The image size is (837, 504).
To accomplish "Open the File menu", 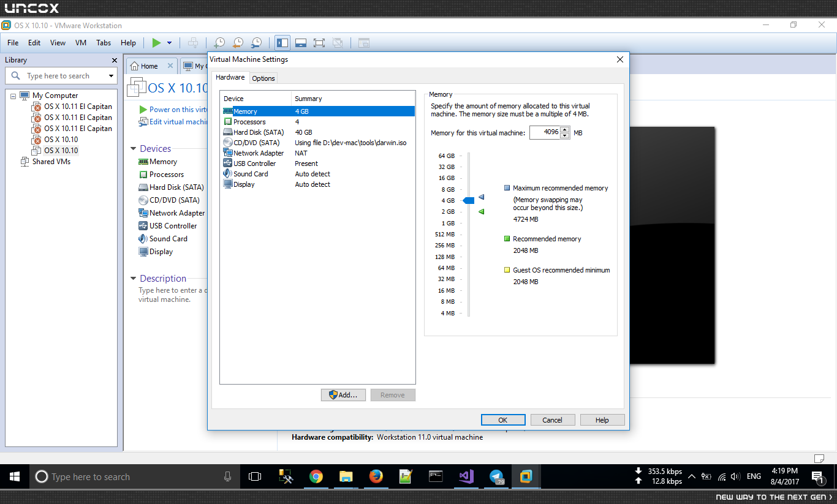I will pos(13,43).
